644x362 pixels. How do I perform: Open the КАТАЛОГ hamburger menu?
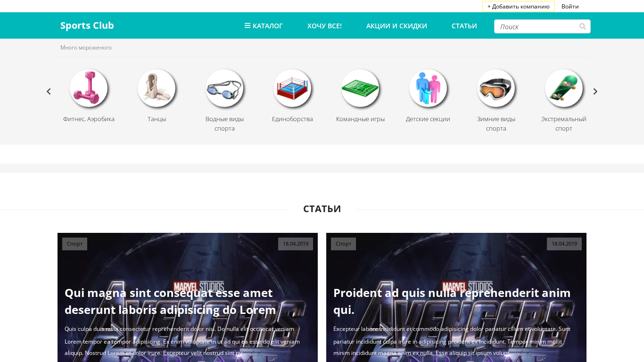(x=264, y=26)
